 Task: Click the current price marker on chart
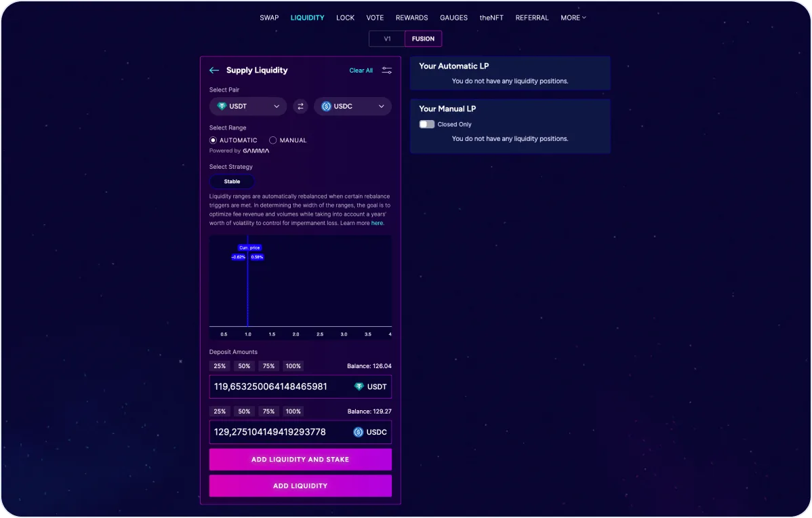[249, 247]
